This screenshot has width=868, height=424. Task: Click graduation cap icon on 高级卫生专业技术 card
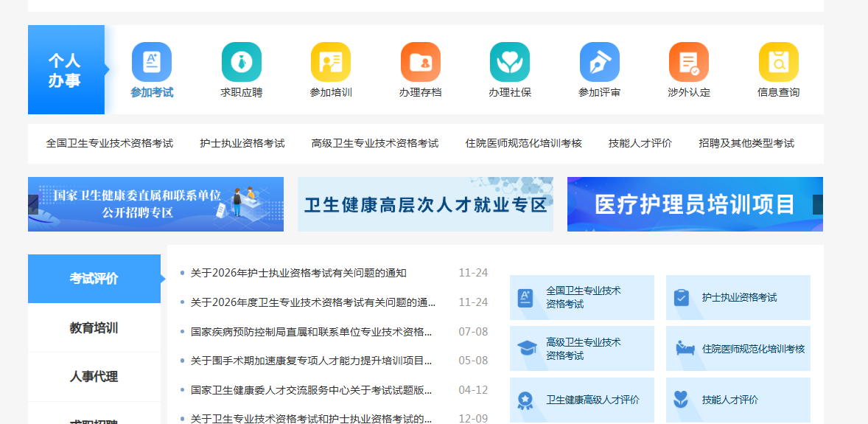pos(527,349)
